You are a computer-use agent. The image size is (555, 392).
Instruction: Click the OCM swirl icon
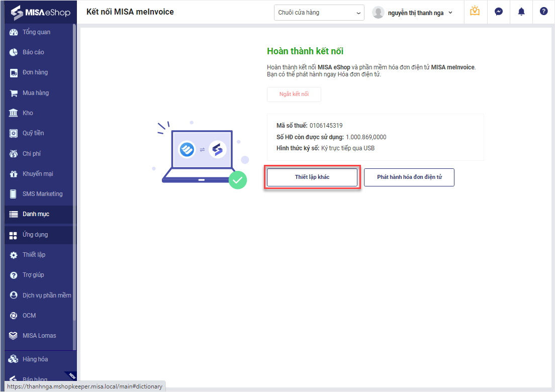(x=14, y=316)
